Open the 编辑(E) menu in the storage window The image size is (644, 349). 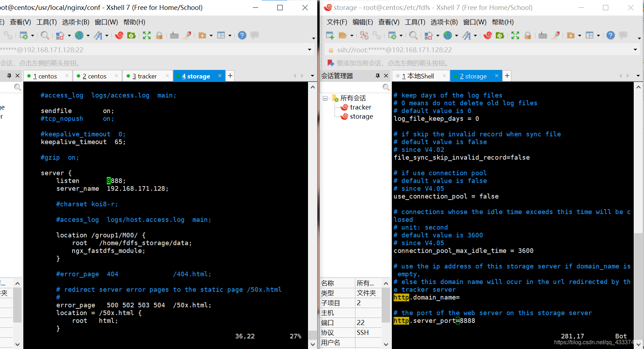click(x=362, y=22)
